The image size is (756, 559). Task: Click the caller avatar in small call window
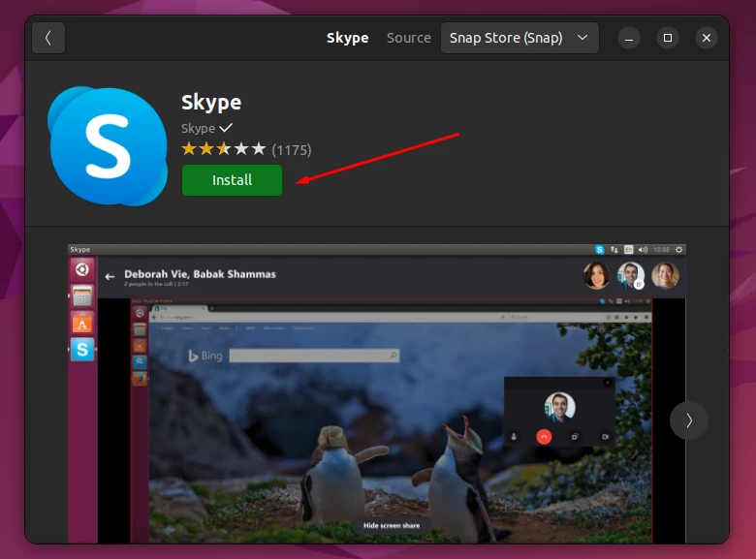coord(559,407)
